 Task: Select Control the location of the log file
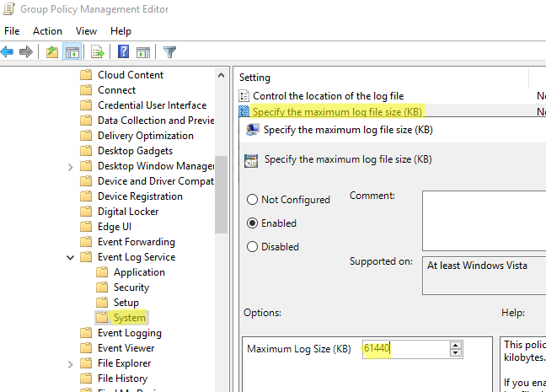click(329, 96)
